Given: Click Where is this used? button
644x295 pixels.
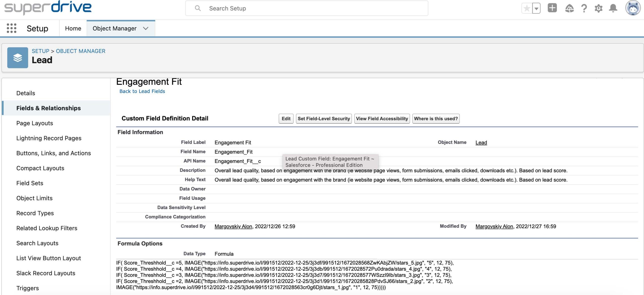Looking at the screenshot, I should (x=436, y=119).
